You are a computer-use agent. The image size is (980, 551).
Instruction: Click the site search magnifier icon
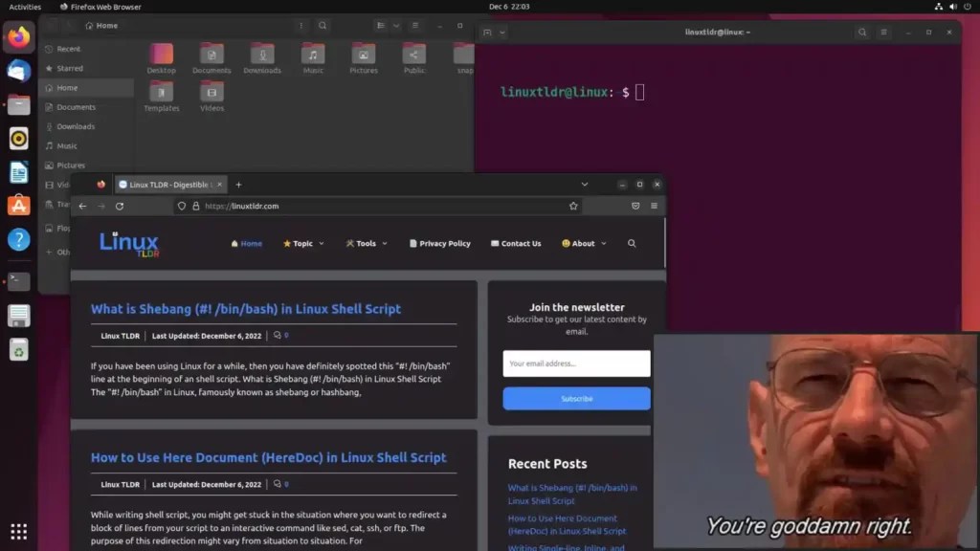coord(632,244)
